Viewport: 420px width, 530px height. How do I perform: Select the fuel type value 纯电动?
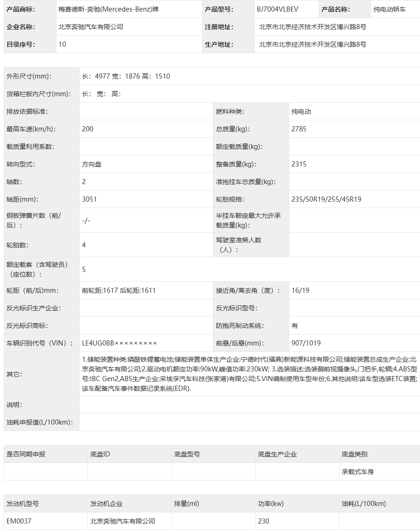[x=301, y=111]
